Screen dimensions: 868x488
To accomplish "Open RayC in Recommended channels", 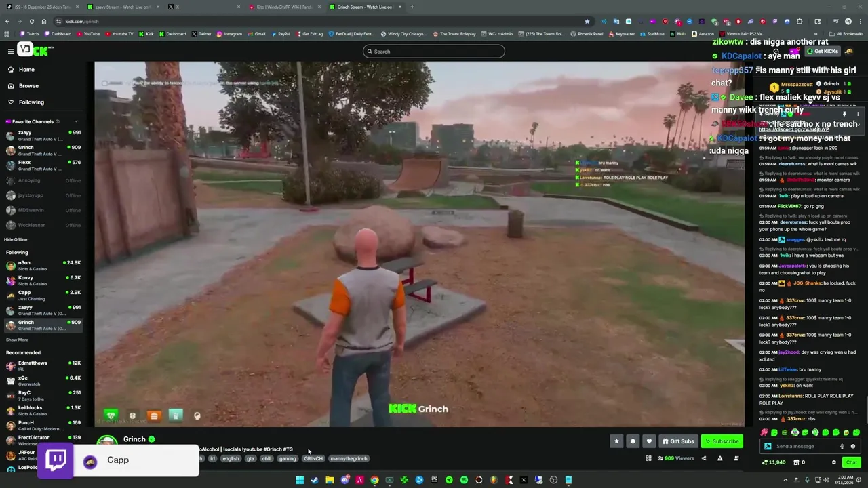I will click(x=42, y=396).
